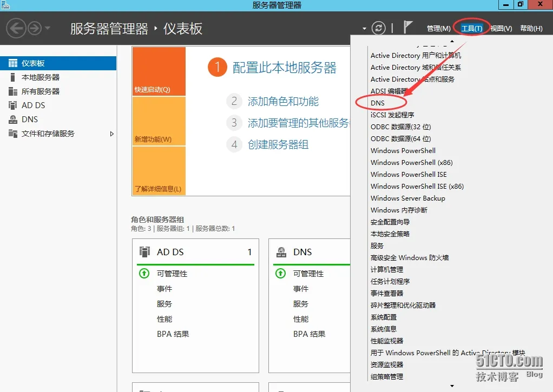Open Active Directory 用户和计算机 from menu

coord(416,55)
